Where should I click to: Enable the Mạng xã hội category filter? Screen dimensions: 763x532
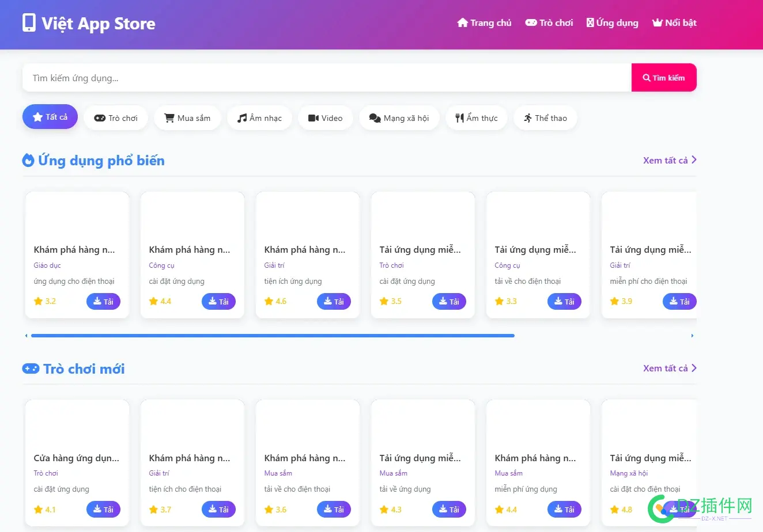click(399, 118)
